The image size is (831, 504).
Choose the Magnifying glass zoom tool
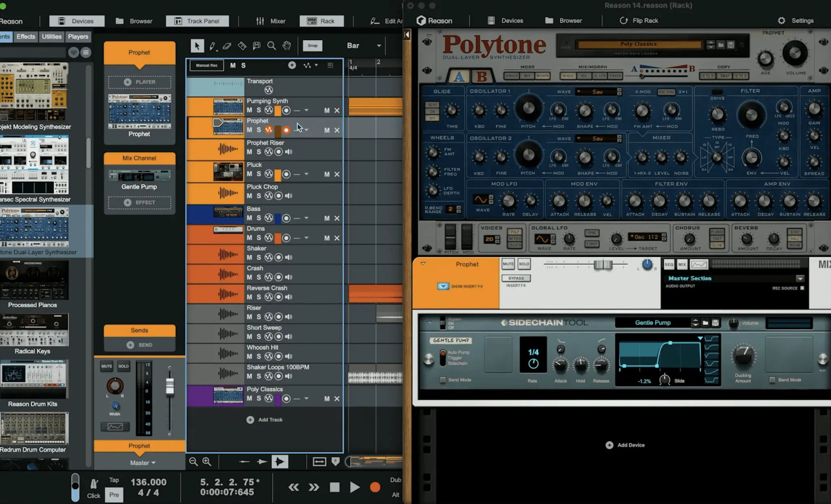tap(271, 46)
